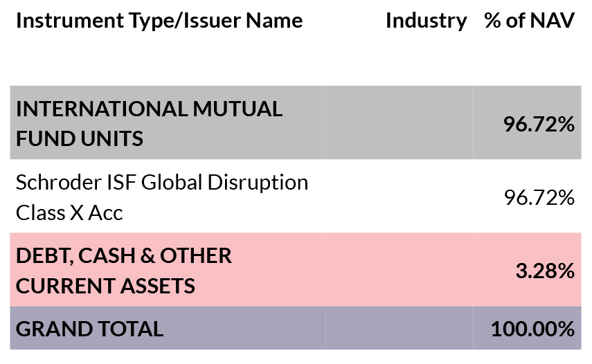Click empty Industry cell in Schroder row
Image resolution: width=592 pixels, height=364 pixels.
pyautogui.click(x=399, y=196)
